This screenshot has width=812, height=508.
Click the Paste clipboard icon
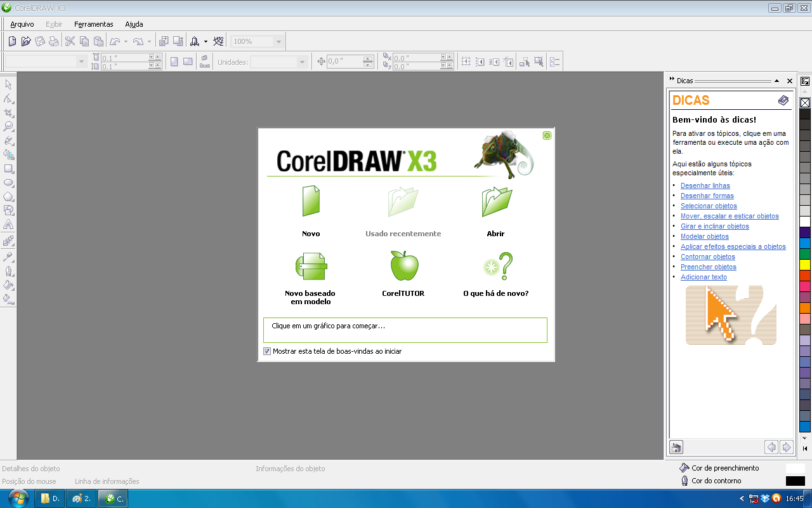pos(98,41)
